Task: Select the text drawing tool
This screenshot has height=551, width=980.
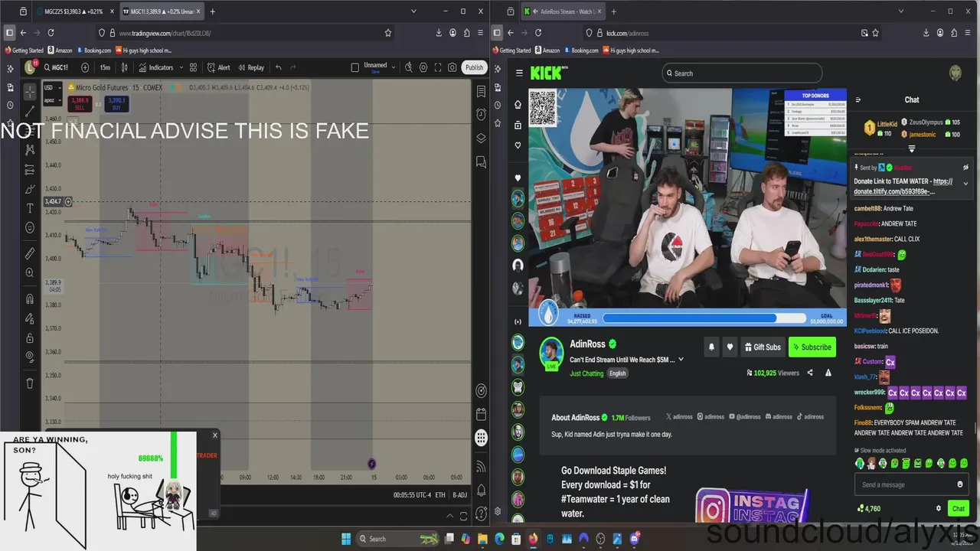Action: point(30,208)
